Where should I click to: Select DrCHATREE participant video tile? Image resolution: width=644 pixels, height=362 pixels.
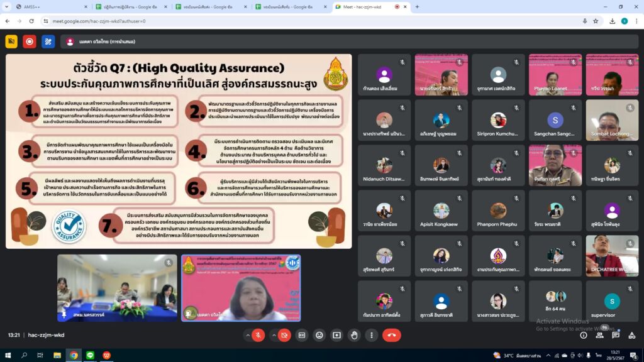click(611, 256)
